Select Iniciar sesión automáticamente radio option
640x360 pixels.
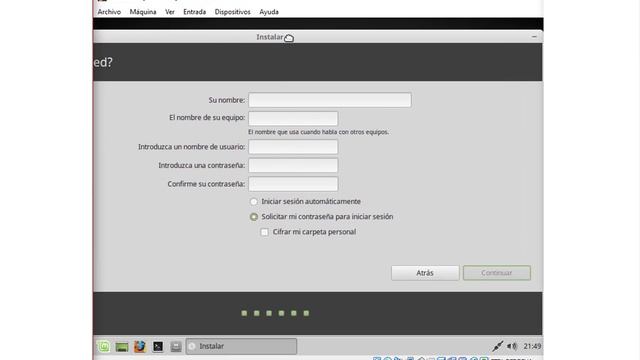254,202
